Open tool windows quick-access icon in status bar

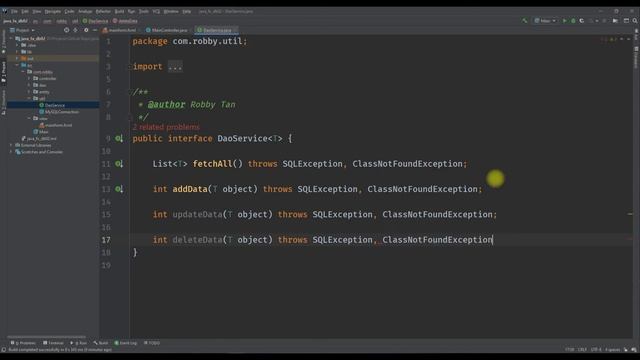[4, 350]
